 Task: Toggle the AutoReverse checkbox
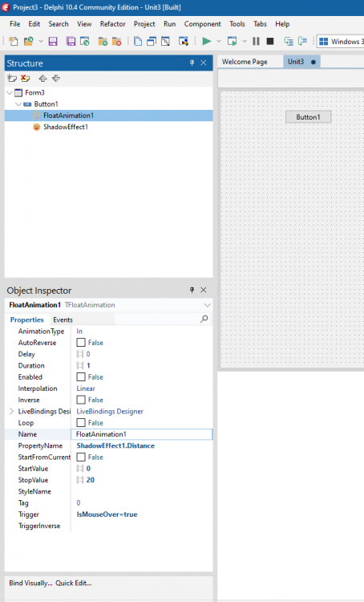81,343
